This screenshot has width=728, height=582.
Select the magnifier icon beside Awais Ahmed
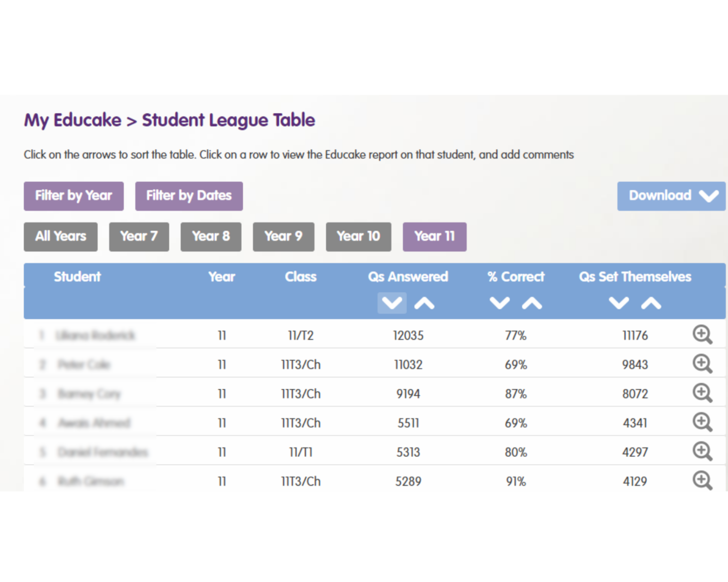tap(702, 422)
